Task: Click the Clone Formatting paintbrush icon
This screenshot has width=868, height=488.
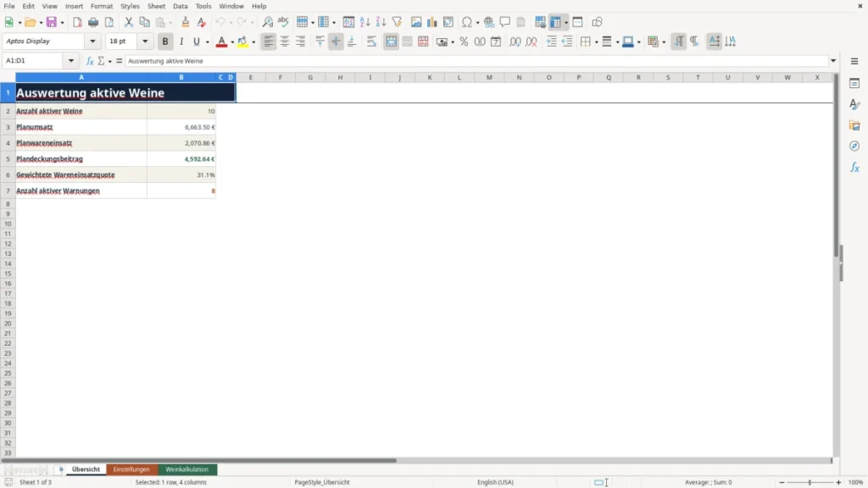Action: point(186,22)
